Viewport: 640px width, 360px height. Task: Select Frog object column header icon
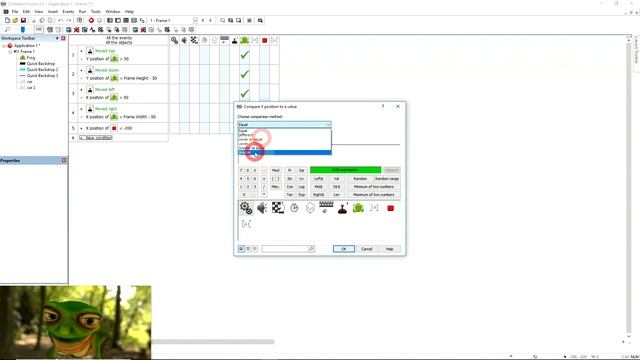pos(244,40)
